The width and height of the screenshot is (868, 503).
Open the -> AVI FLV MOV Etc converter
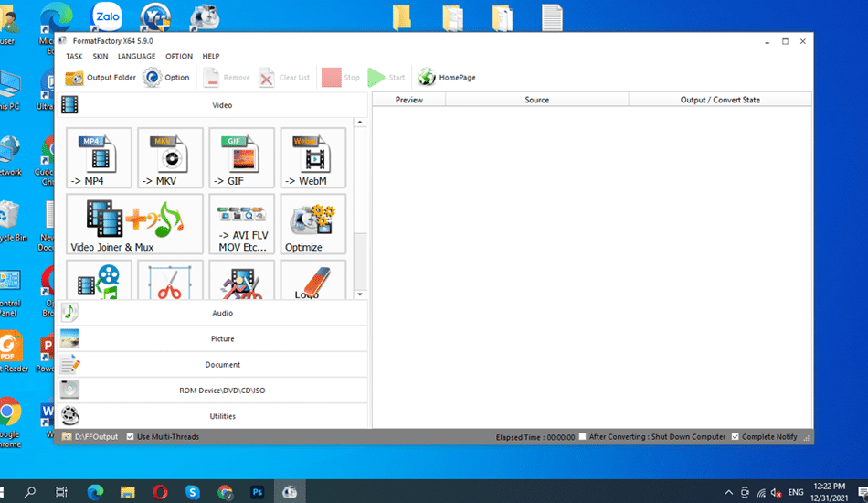pos(241,223)
